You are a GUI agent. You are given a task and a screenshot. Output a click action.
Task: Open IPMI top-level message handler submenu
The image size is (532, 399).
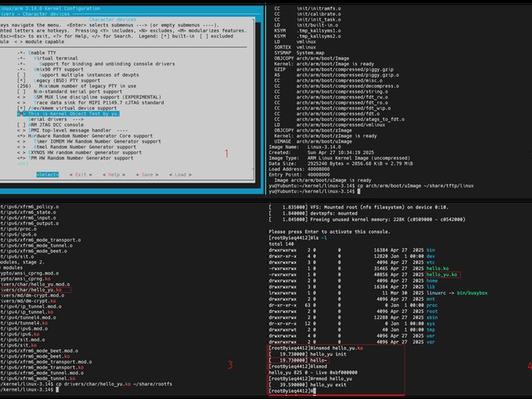[72, 130]
